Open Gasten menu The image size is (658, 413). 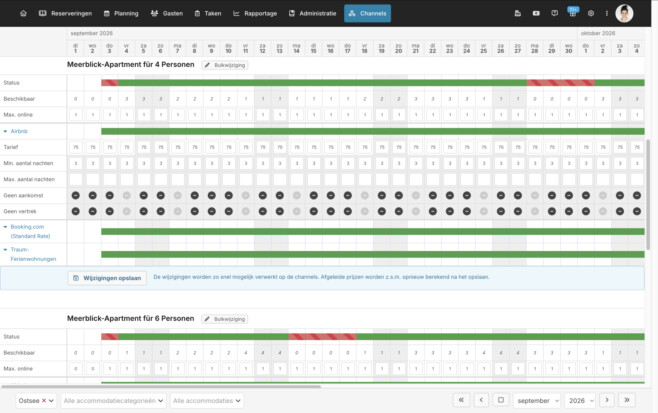point(167,13)
